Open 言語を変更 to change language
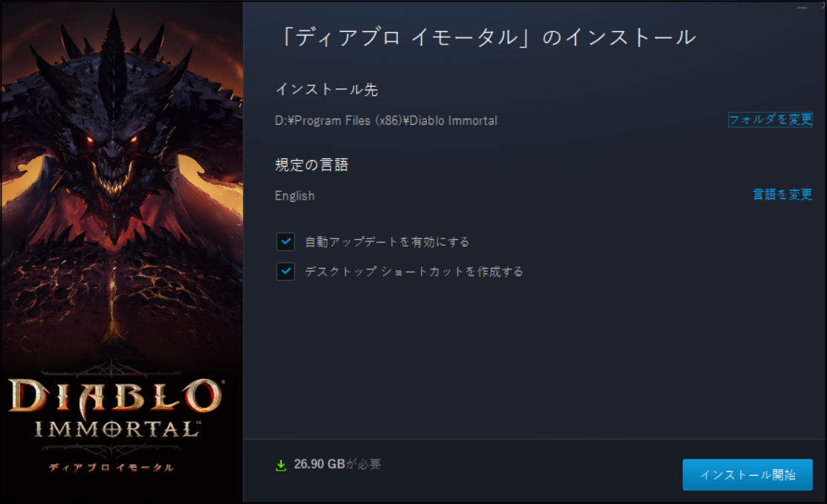 pos(782,194)
